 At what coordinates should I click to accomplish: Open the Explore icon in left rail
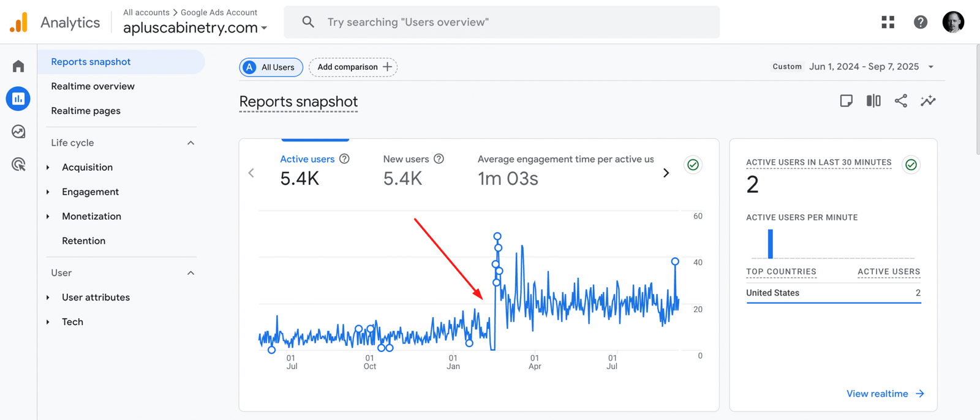click(18, 132)
